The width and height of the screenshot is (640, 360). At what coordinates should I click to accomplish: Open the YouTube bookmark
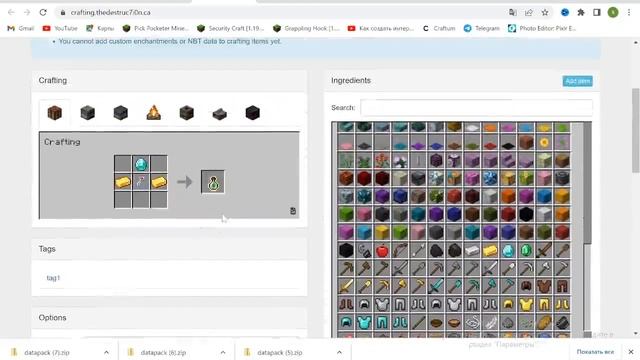pos(60,28)
